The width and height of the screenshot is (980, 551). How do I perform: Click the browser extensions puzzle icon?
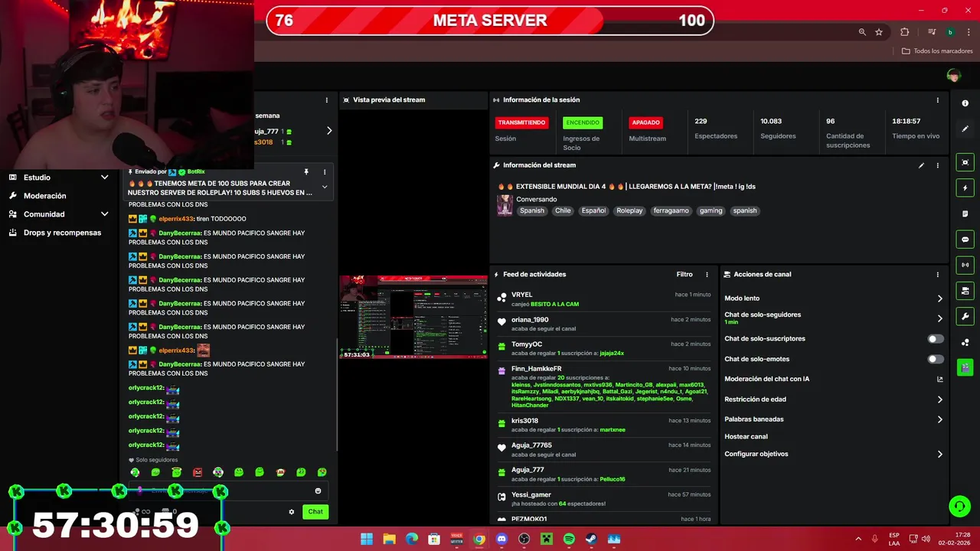[x=904, y=32]
